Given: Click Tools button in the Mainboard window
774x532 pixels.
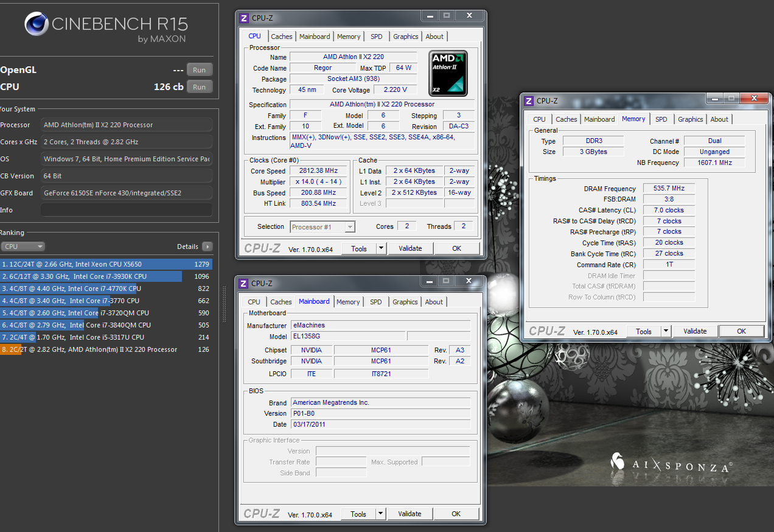Looking at the screenshot, I should click(x=358, y=514).
